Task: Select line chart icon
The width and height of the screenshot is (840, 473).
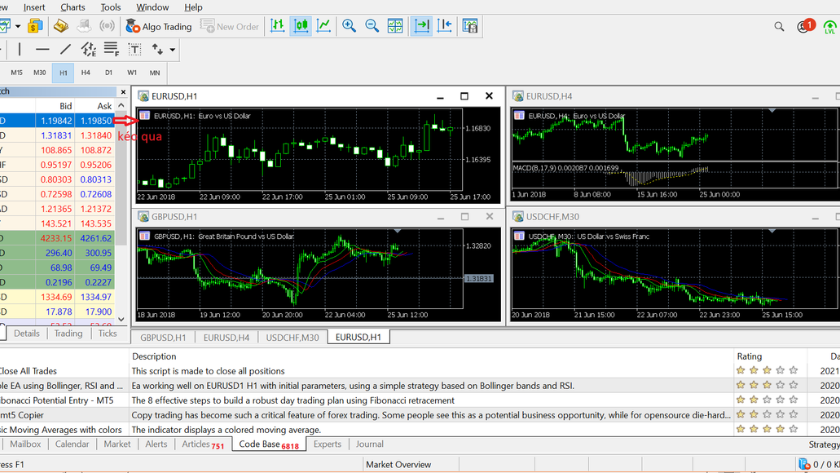Action: [324, 26]
